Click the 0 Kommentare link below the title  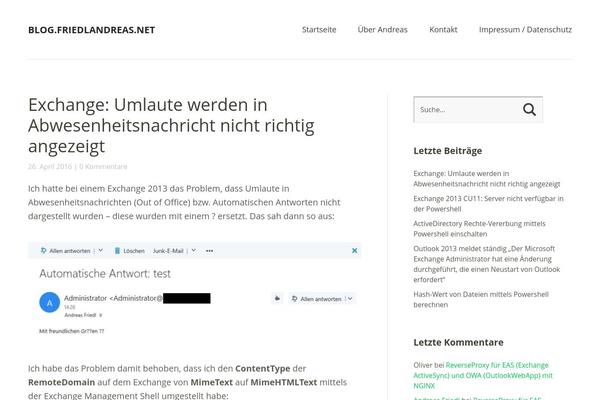point(103,167)
